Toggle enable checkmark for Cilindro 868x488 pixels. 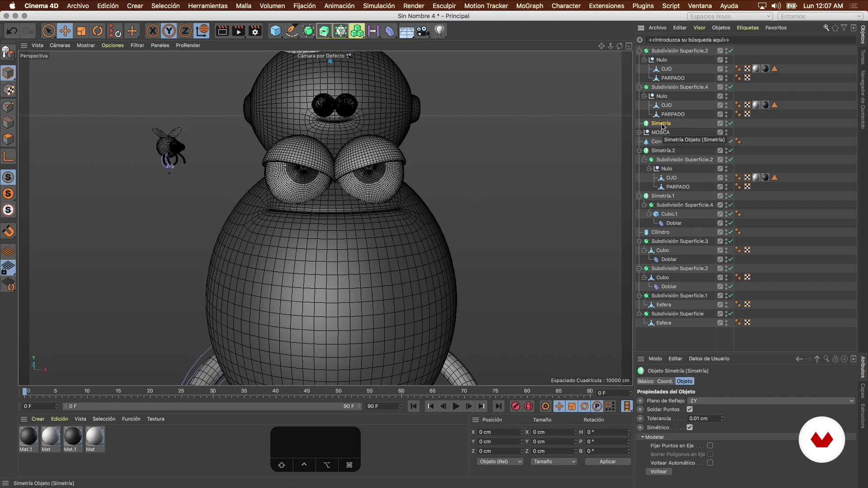[731, 232]
